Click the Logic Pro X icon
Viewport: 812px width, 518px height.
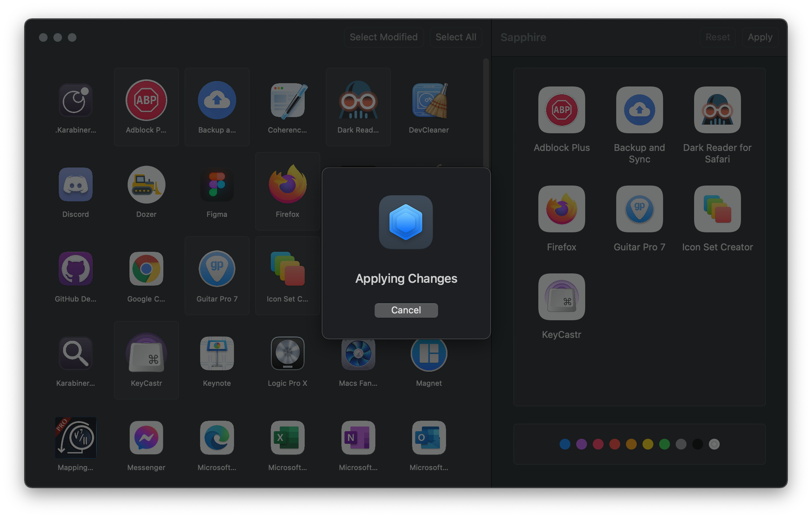[287, 353]
